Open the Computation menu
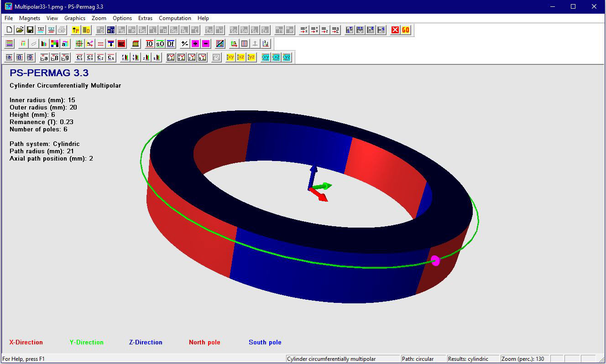606x364 pixels. [x=175, y=18]
